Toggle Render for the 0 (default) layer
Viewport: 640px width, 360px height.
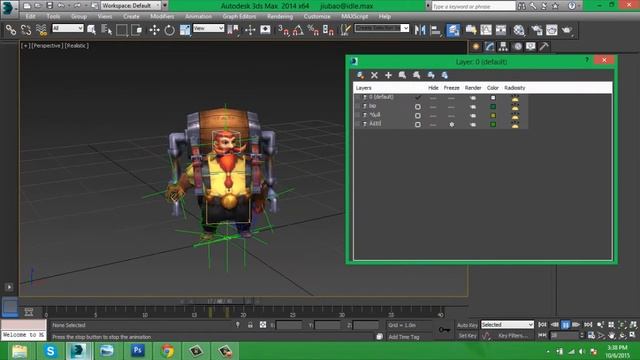(x=473, y=98)
